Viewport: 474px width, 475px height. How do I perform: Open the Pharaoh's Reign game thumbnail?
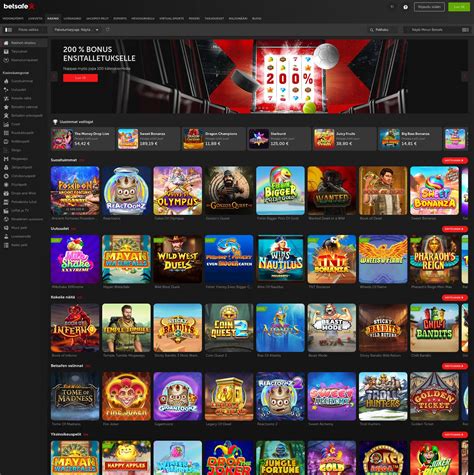pyautogui.click(x=434, y=259)
